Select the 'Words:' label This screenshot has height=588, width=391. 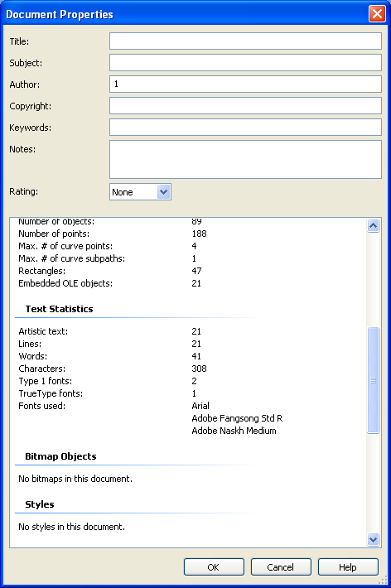(32, 356)
